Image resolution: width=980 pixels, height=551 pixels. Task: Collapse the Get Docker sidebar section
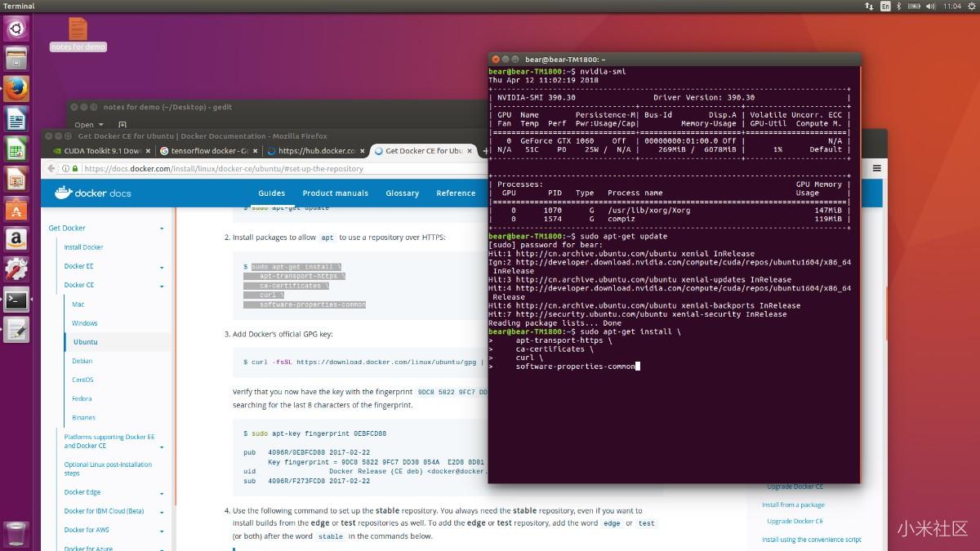coord(162,229)
